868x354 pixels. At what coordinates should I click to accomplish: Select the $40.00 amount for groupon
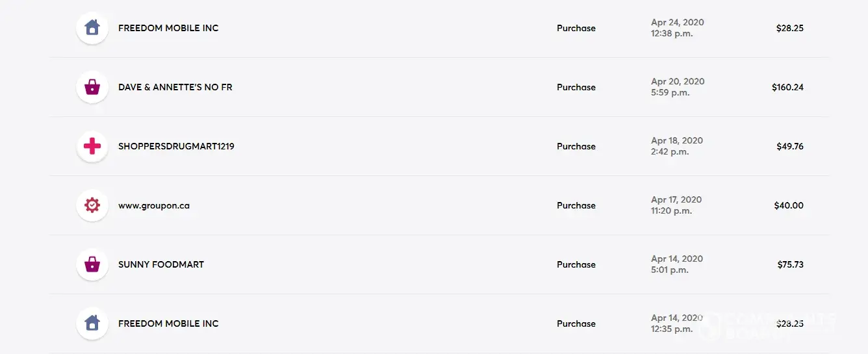click(789, 205)
